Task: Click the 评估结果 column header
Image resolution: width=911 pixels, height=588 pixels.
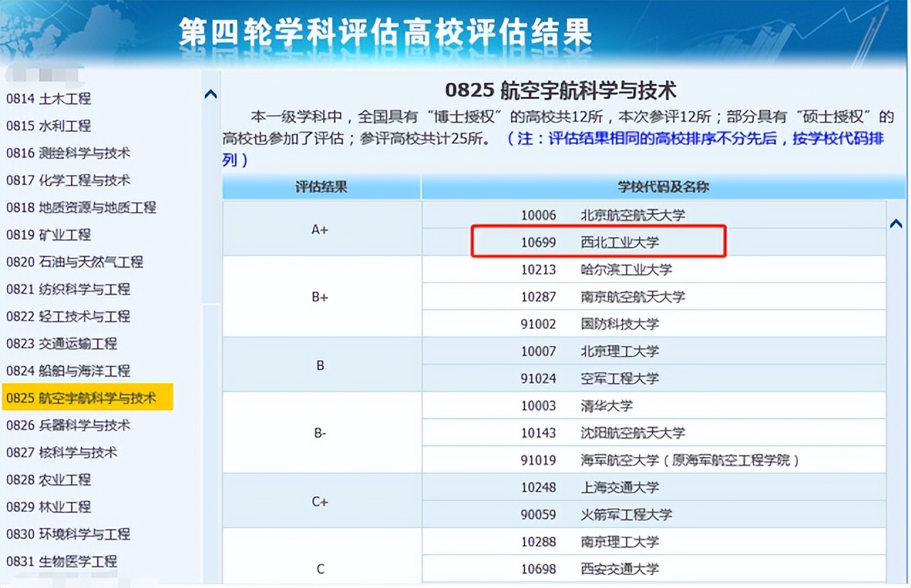Action: [x=321, y=187]
